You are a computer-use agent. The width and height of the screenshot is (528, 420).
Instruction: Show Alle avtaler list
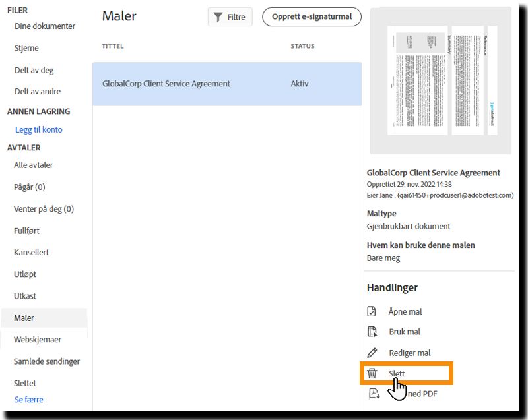[34, 165]
